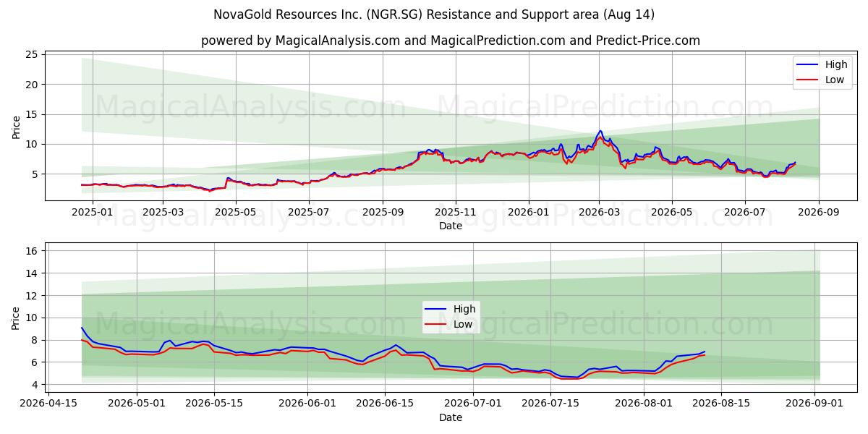
Task: Click the '14' y-axis tick on bottom chart
Action: (x=32, y=273)
